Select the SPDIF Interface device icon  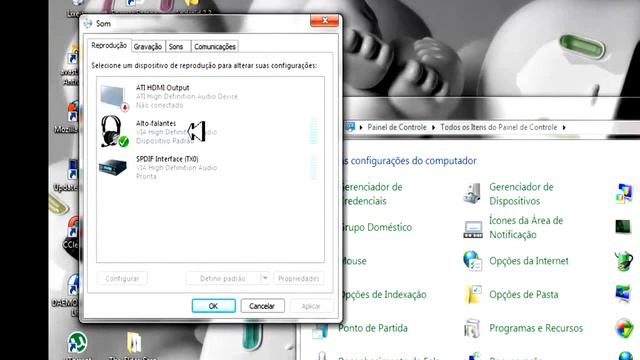coord(113,167)
